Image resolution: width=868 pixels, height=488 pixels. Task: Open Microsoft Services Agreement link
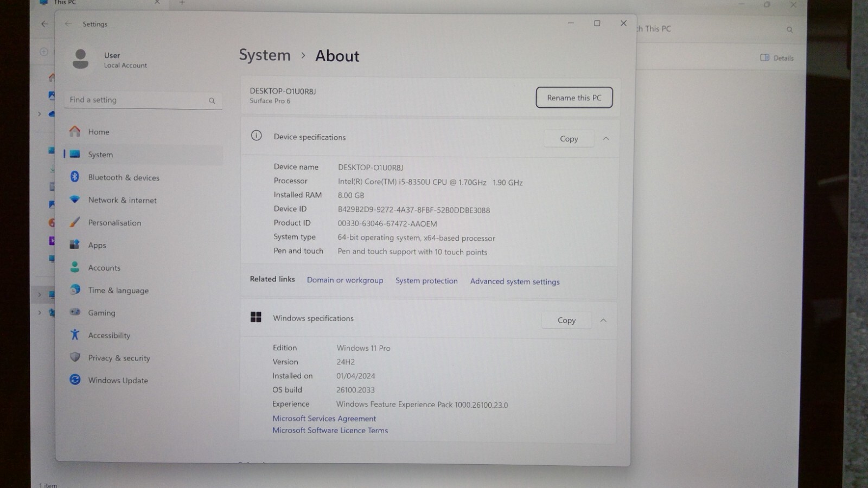tap(324, 419)
